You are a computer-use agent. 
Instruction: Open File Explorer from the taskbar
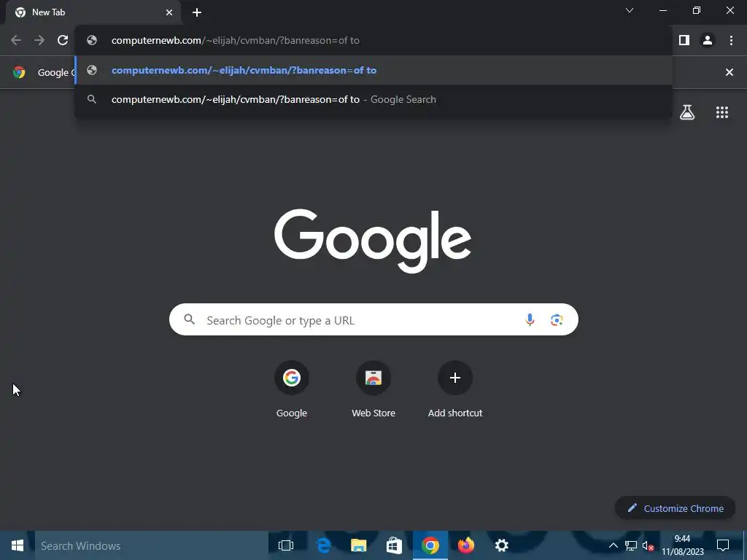pos(359,545)
